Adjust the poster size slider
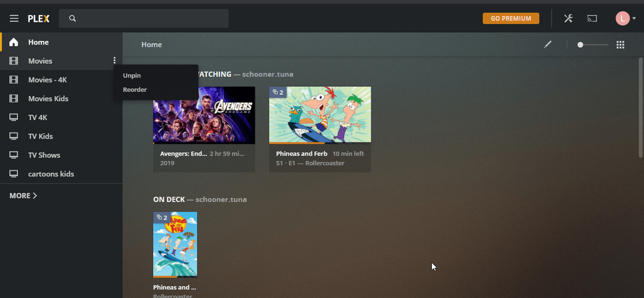This screenshot has height=298, width=644. pos(593,45)
